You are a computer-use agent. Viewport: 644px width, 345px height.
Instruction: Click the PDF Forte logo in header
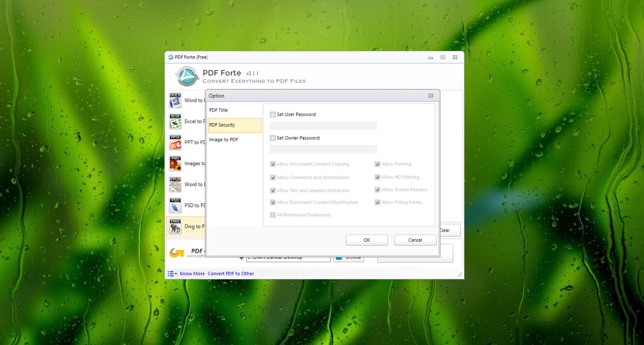[x=186, y=76]
